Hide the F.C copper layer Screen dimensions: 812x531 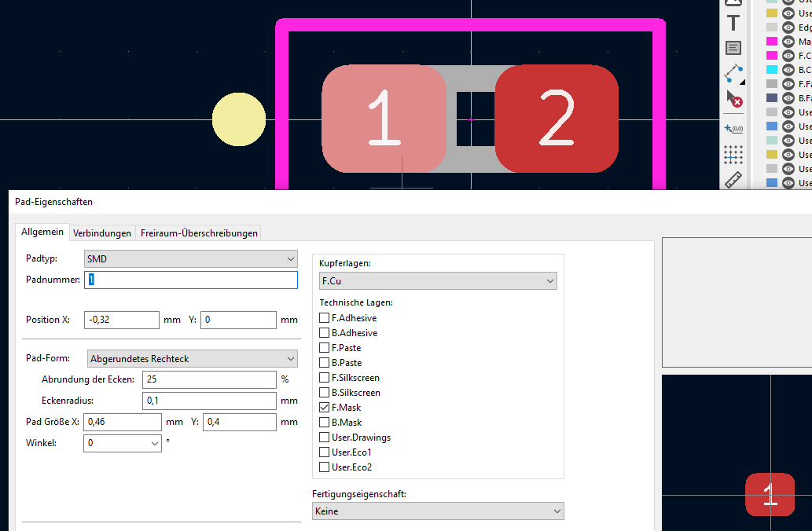(x=788, y=55)
